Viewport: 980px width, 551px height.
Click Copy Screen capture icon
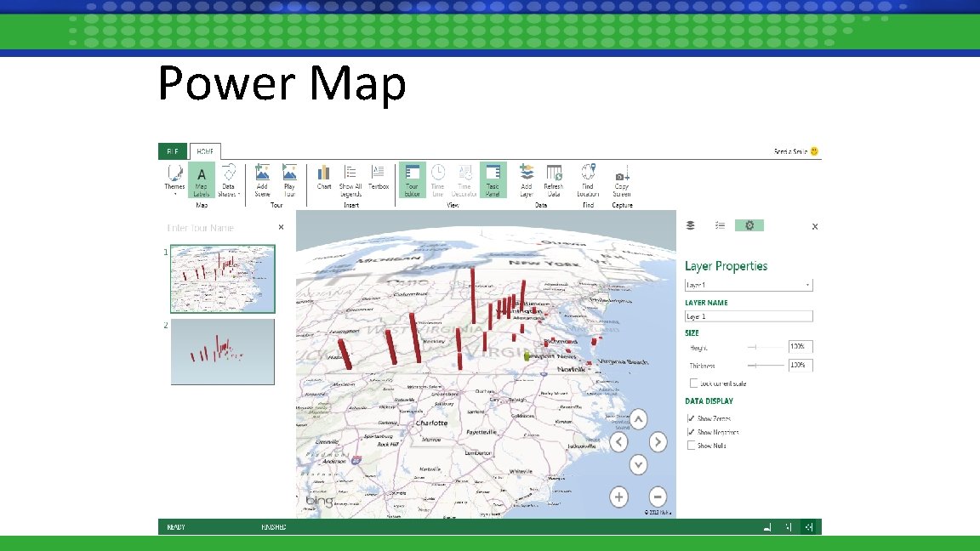pos(622,176)
